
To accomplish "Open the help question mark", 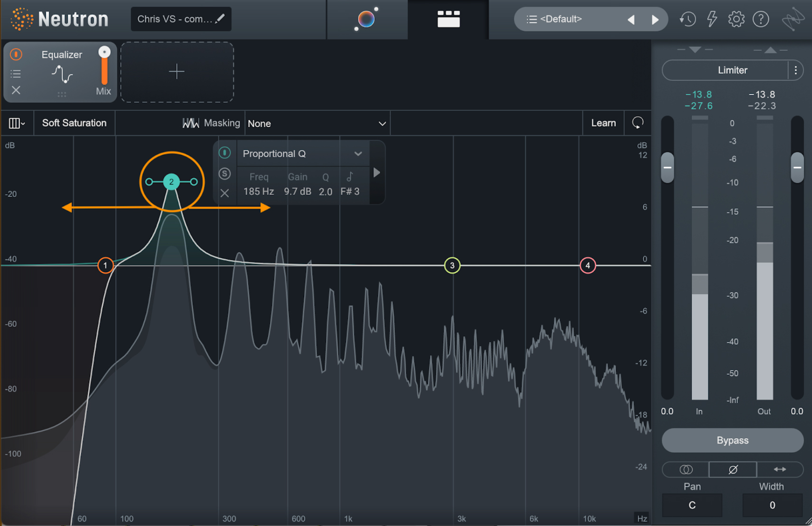I will coord(761,19).
